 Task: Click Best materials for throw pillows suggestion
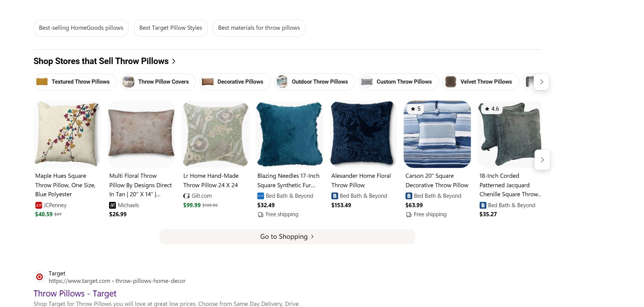pos(259,28)
